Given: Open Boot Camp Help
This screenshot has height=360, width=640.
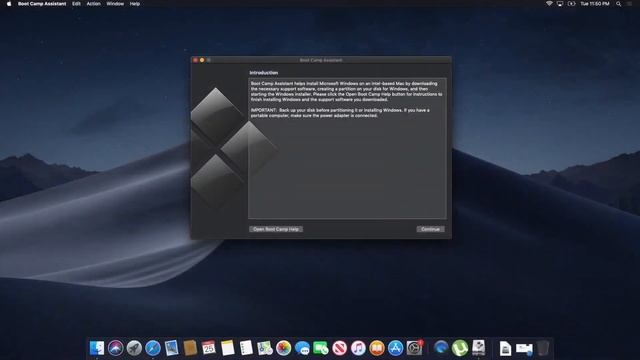Looking at the screenshot, I should pyautogui.click(x=276, y=229).
